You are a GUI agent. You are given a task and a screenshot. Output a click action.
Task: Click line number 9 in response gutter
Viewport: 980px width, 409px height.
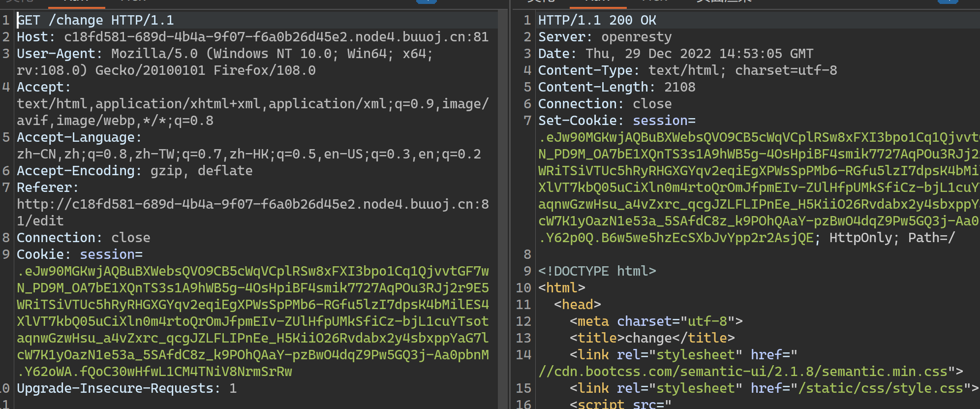click(x=527, y=271)
